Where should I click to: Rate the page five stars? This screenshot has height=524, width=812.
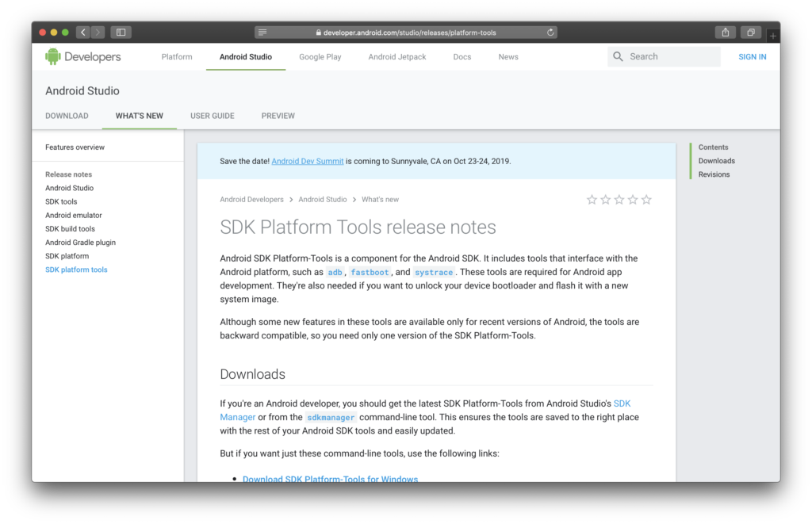click(x=646, y=200)
